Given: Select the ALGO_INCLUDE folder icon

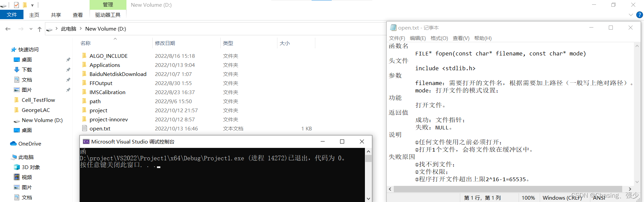Looking at the screenshot, I should coord(84,55).
